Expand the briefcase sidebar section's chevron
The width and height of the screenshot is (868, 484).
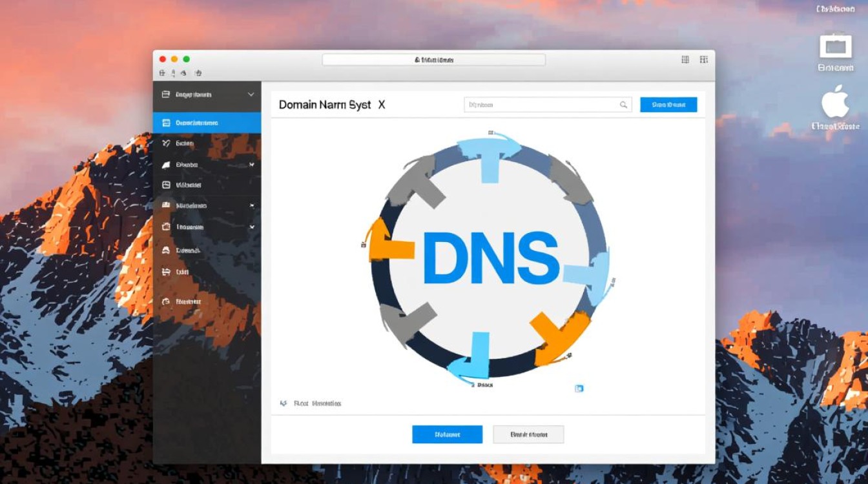click(253, 227)
